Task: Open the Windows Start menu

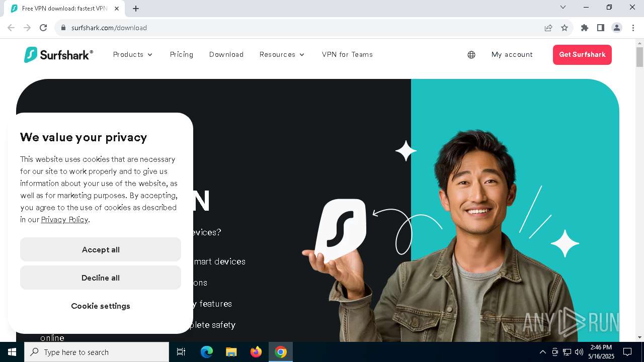Action: [x=12, y=352]
